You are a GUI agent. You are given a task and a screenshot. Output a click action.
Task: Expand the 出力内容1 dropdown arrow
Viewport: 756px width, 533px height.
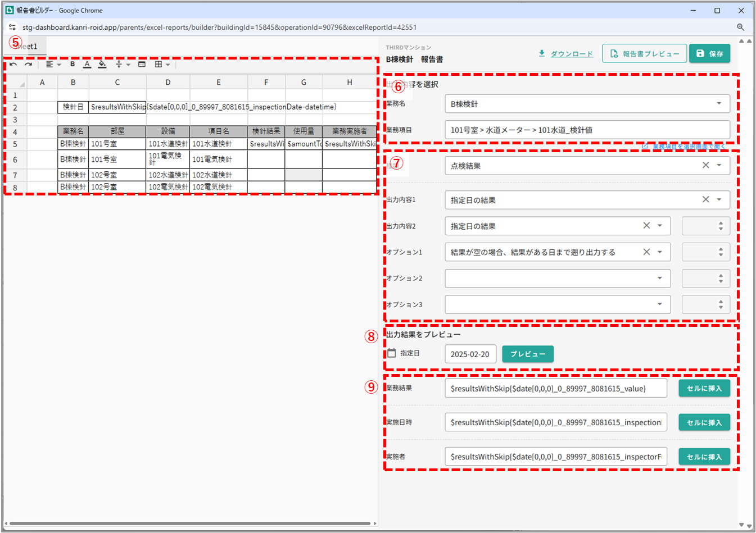tap(719, 200)
